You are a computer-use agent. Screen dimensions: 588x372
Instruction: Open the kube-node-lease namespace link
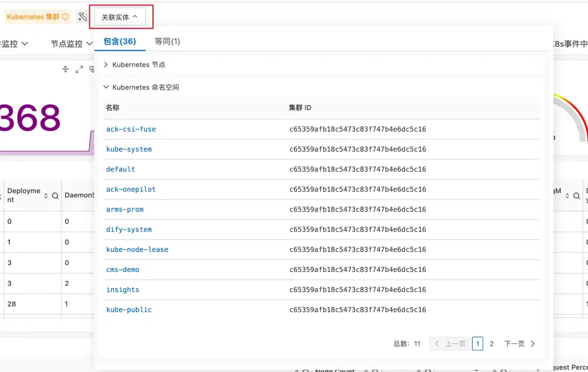pyautogui.click(x=137, y=250)
